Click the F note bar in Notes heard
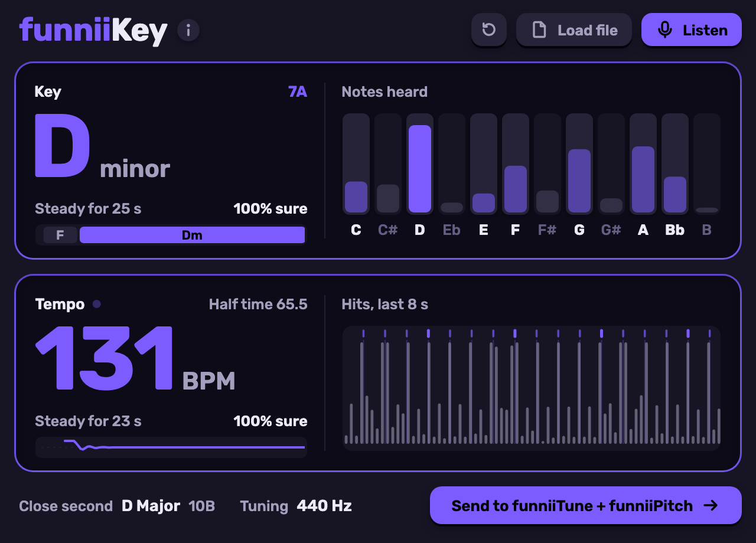 pyautogui.click(x=516, y=163)
